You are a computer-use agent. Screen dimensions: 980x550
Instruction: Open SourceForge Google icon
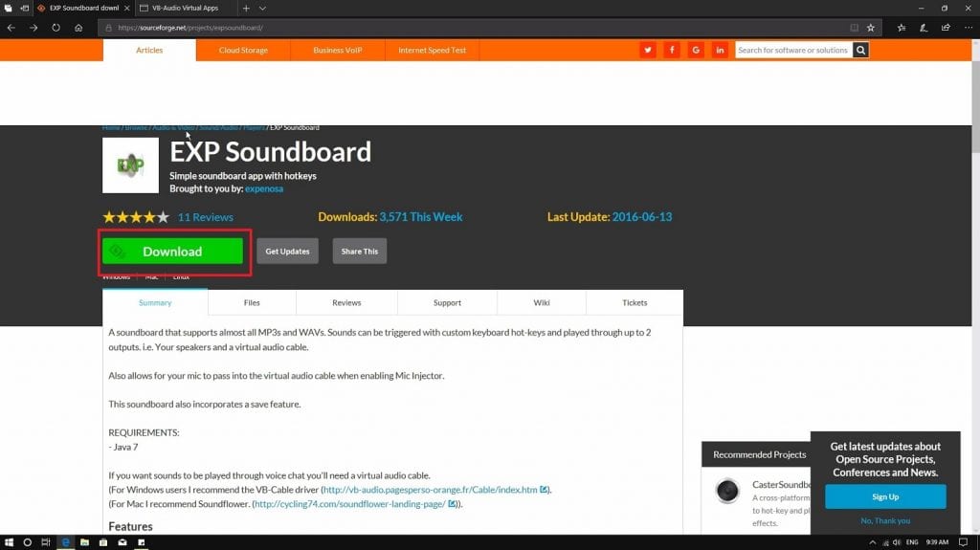pyautogui.click(x=696, y=50)
